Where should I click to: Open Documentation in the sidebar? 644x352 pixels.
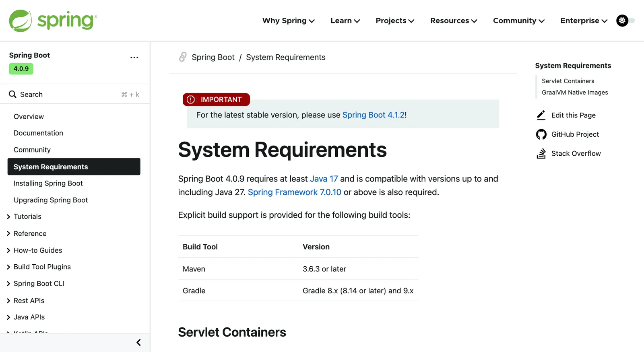pyautogui.click(x=38, y=133)
